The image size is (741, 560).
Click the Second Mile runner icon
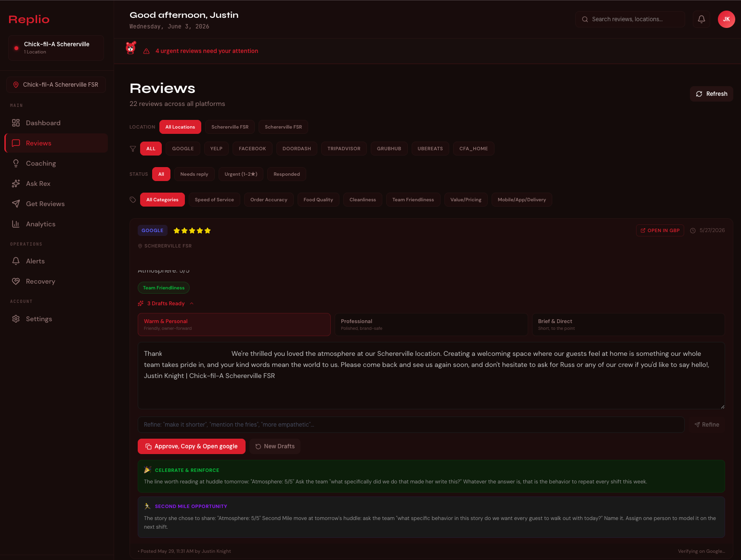click(147, 506)
